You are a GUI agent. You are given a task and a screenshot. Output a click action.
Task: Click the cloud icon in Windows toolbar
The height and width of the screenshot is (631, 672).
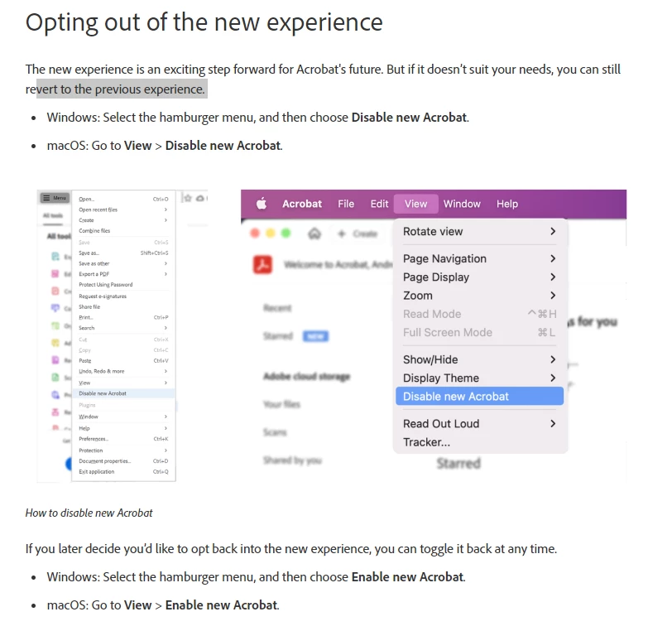coord(200,198)
